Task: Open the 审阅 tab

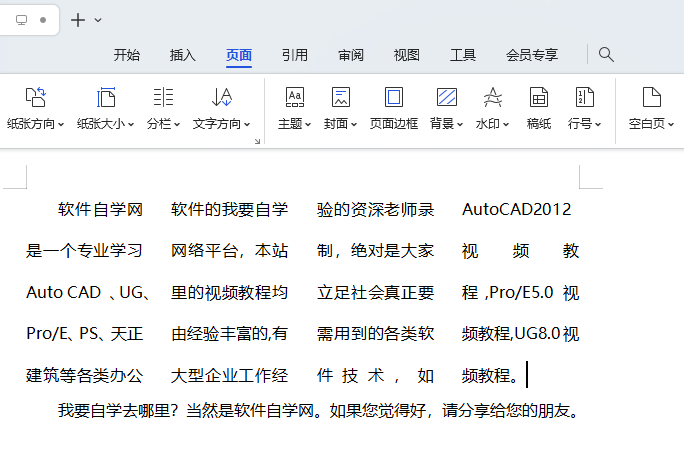Action: tap(351, 55)
